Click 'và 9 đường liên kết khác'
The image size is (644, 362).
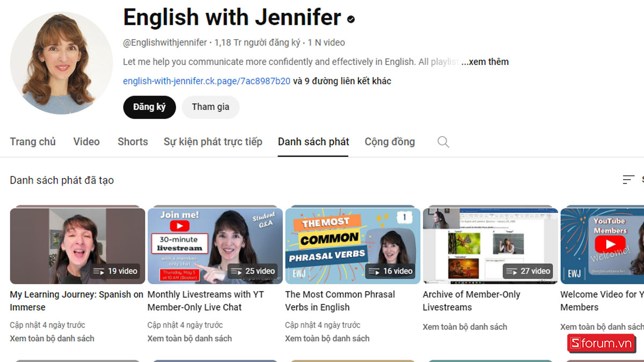[342, 81]
